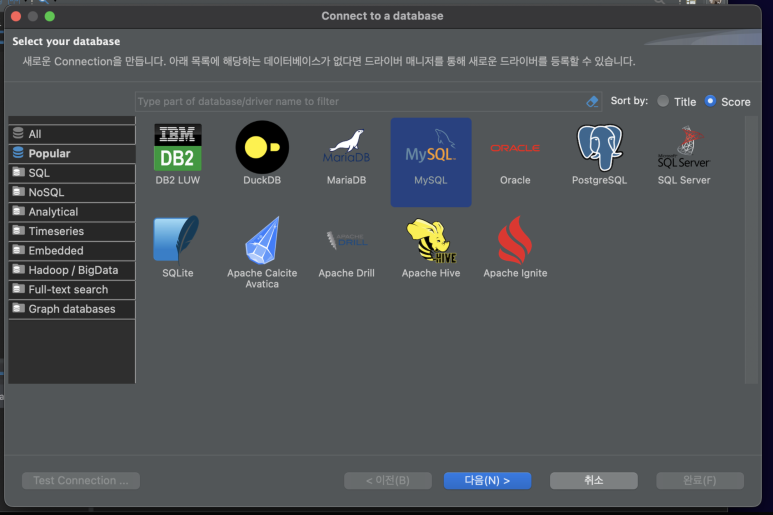This screenshot has height=515, width=773.
Task: Pick the SQL Server icon
Action: [x=684, y=147]
